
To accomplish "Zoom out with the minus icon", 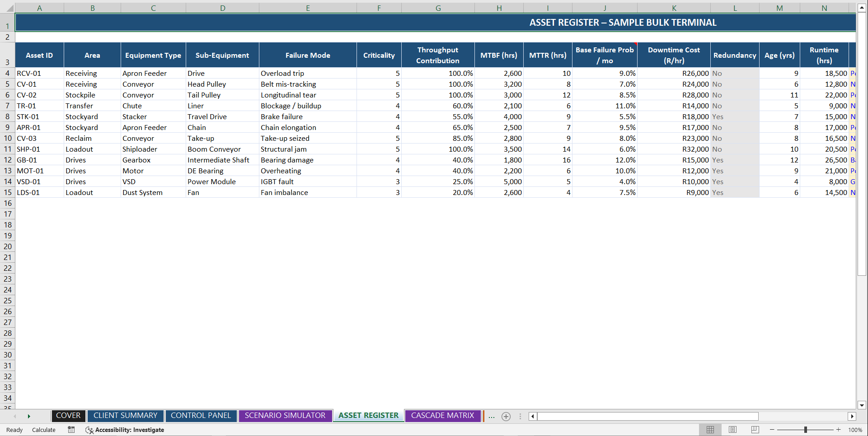I will 771,430.
